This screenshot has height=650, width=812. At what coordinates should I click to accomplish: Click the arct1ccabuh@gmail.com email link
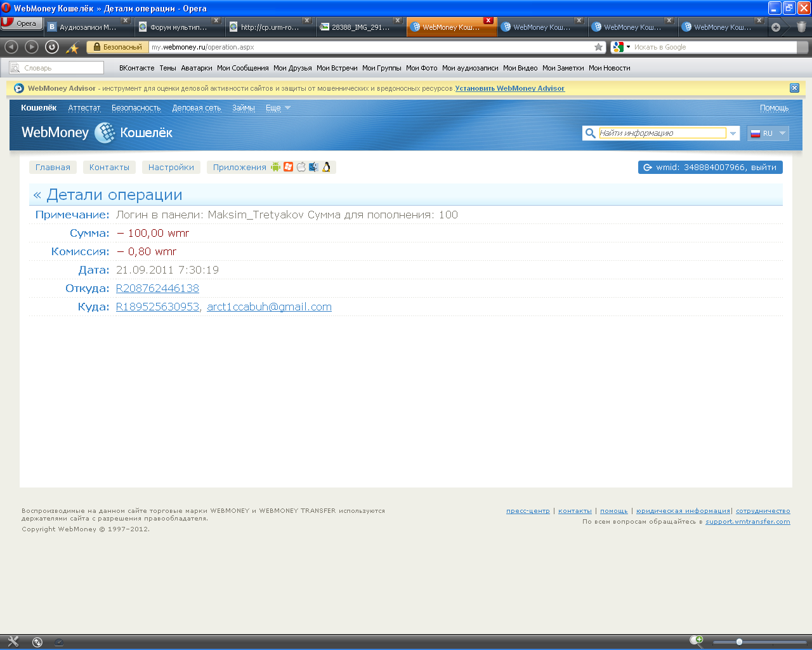(x=269, y=307)
